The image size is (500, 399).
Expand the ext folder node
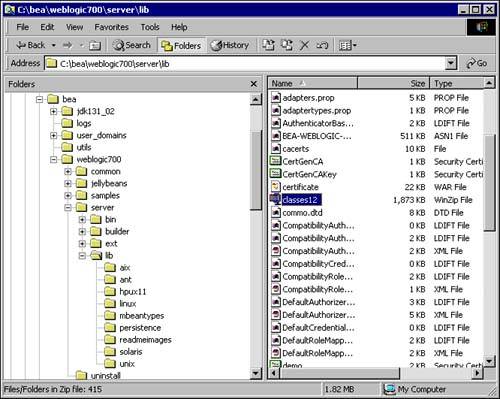click(82, 244)
